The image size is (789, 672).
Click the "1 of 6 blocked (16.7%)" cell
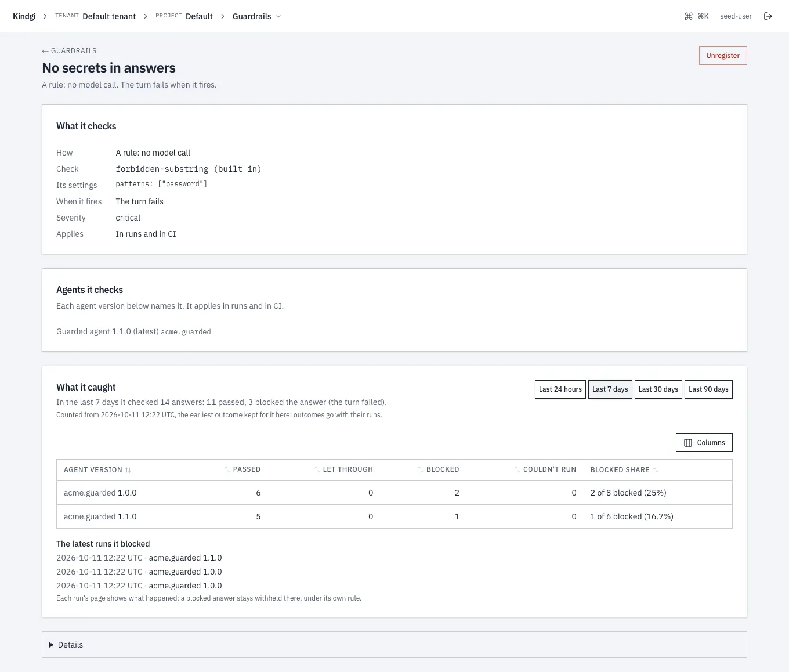632,516
